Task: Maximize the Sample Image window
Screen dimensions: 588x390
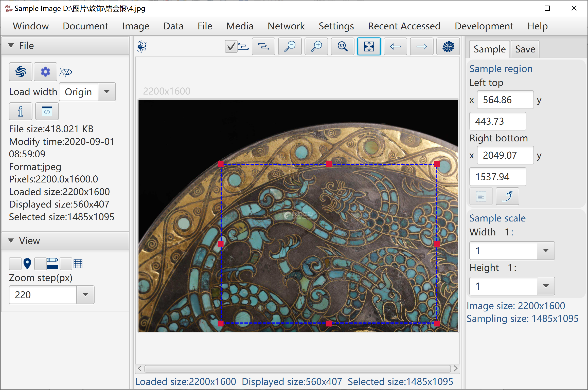Action: click(547, 8)
